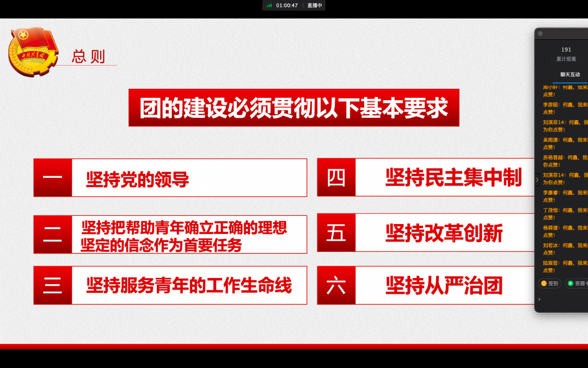This screenshot has height=368, width=588.
Task: Click the collapse icon at top of chat panel
Action: pos(541,33)
